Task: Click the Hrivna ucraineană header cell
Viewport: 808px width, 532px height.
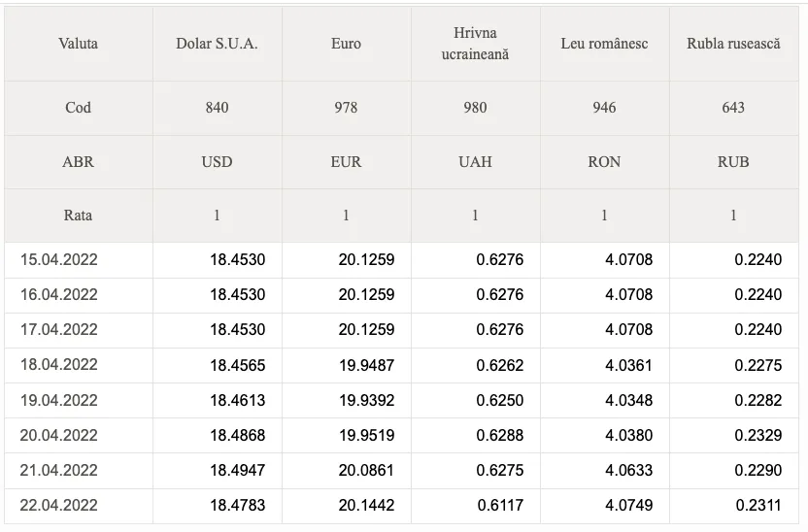Action: pyautogui.click(x=475, y=44)
